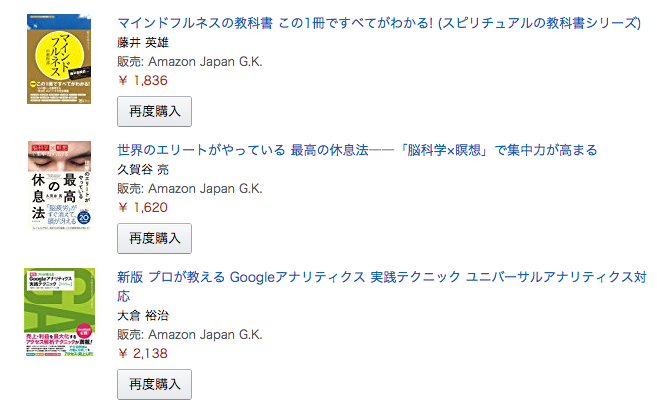Open the 最高の休息法 book cover image
Screen dimensions: 657x409
[59, 186]
